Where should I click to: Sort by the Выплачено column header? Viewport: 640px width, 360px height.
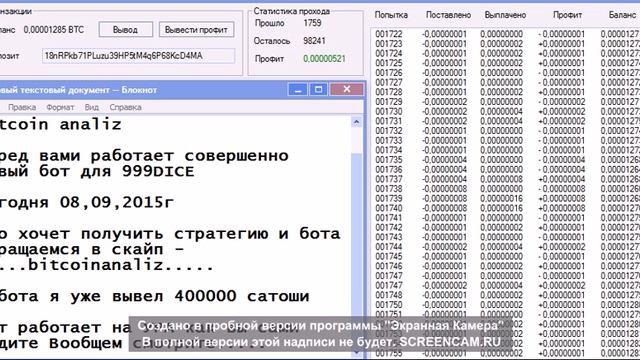505,15
